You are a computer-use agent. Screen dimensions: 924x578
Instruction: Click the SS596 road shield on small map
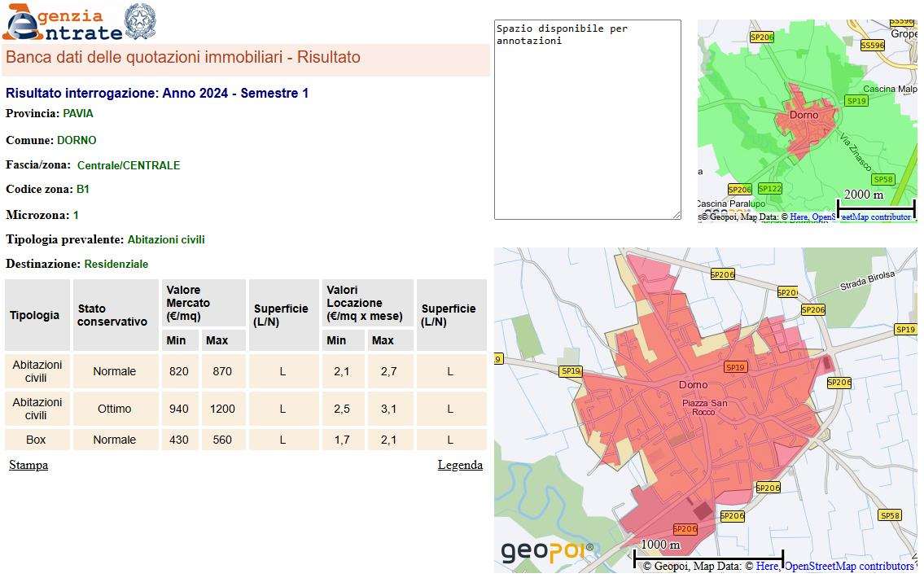point(871,46)
